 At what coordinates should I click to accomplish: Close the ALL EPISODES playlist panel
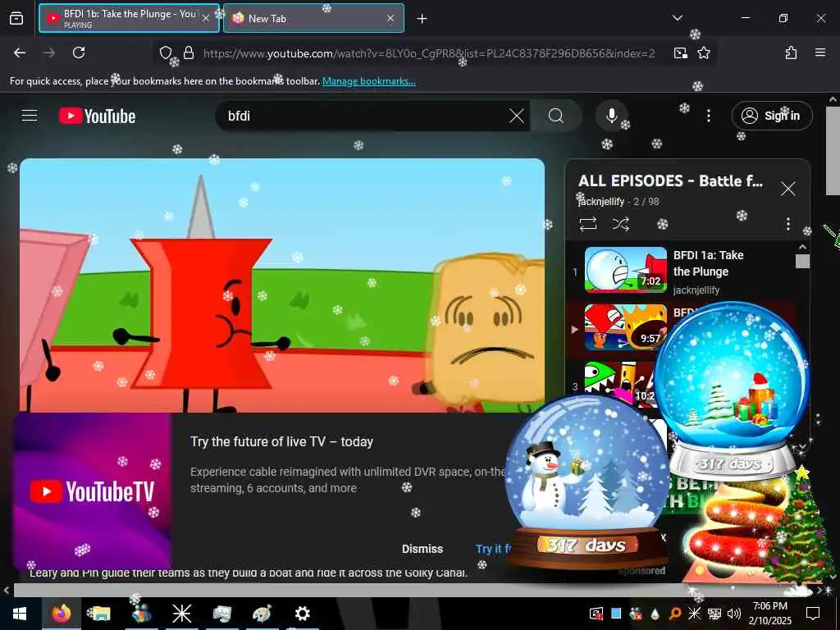(788, 189)
